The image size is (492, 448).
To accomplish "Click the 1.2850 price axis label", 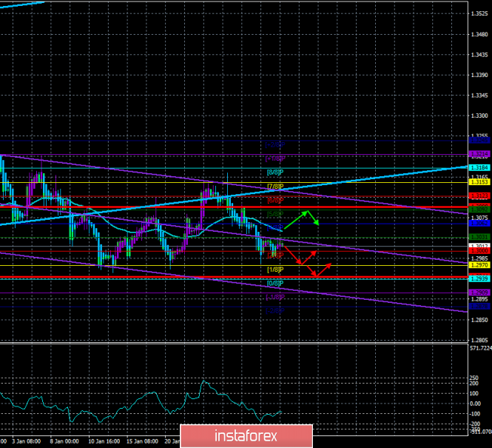I will [479, 320].
